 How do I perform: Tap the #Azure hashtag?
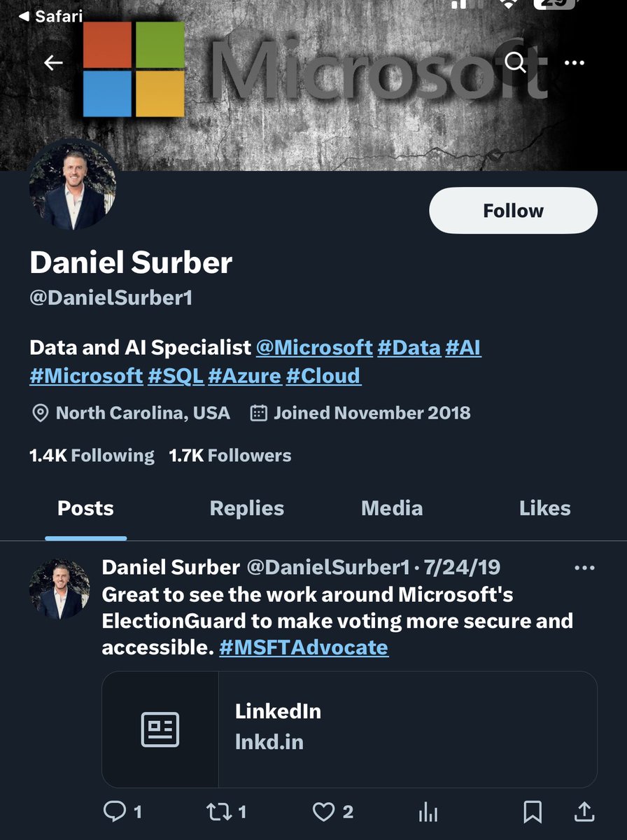244,376
